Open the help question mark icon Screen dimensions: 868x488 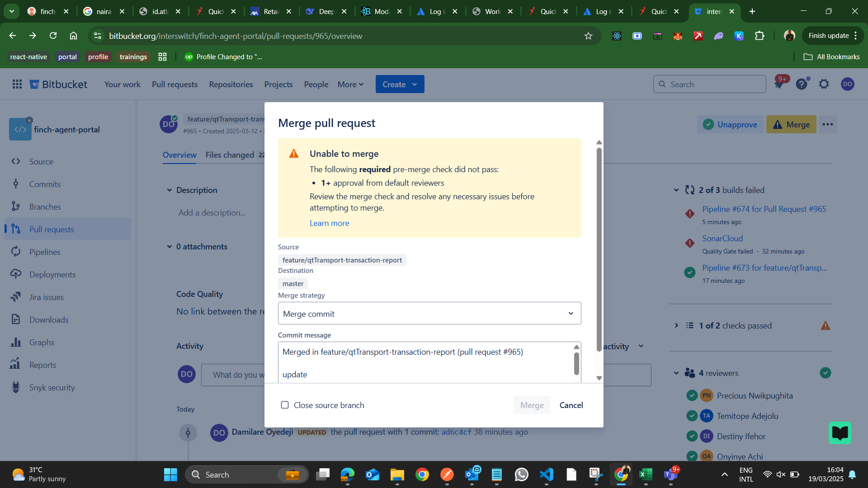click(802, 84)
